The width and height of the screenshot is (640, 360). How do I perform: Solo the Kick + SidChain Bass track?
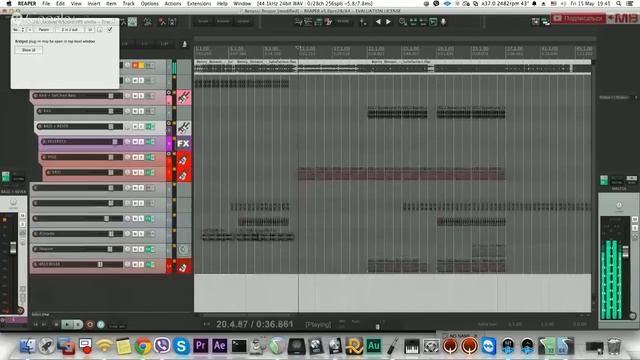click(141, 96)
